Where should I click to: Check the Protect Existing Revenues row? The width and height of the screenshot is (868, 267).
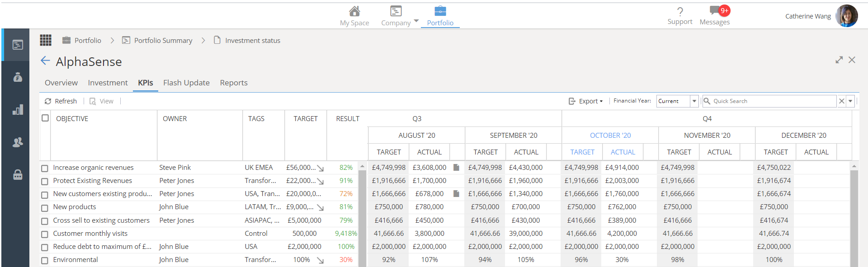tap(44, 181)
